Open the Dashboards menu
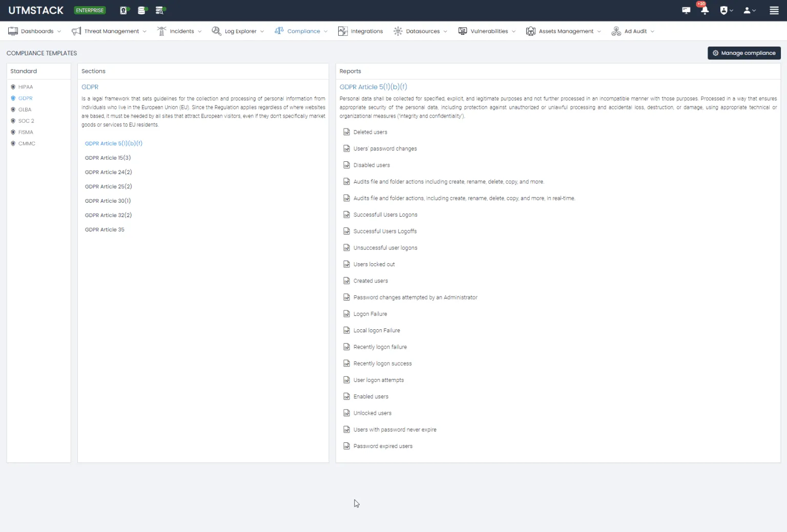The height and width of the screenshot is (532, 787). [34, 31]
